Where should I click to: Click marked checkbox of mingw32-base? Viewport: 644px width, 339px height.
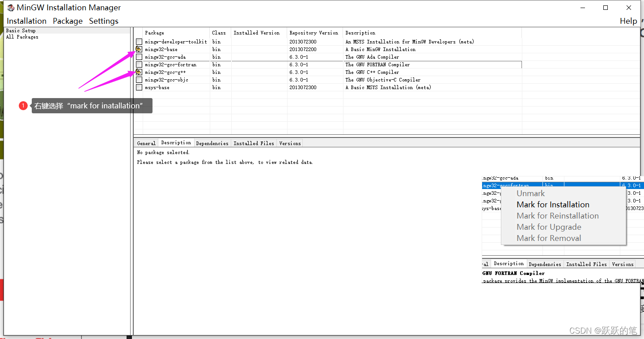[x=139, y=49]
